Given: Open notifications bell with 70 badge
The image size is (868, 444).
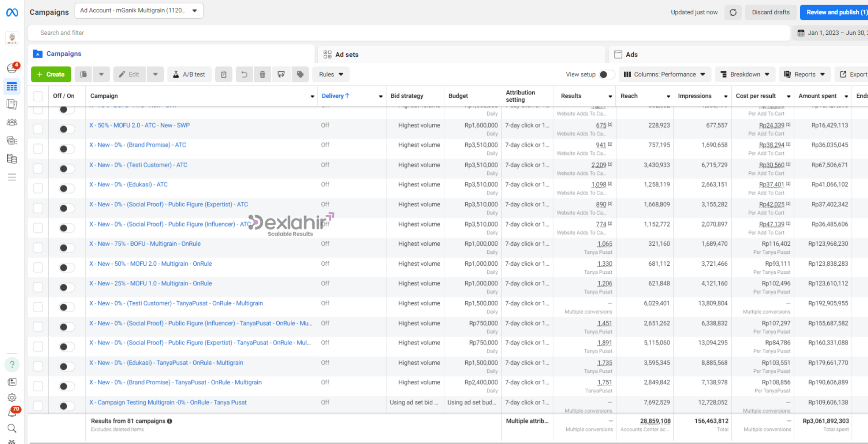Looking at the screenshot, I should [12, 413].
